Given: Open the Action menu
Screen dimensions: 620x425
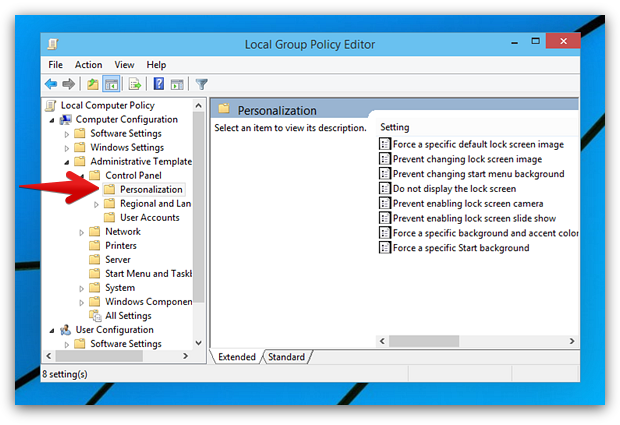Looking at the screenshot, I should (88, 65).
